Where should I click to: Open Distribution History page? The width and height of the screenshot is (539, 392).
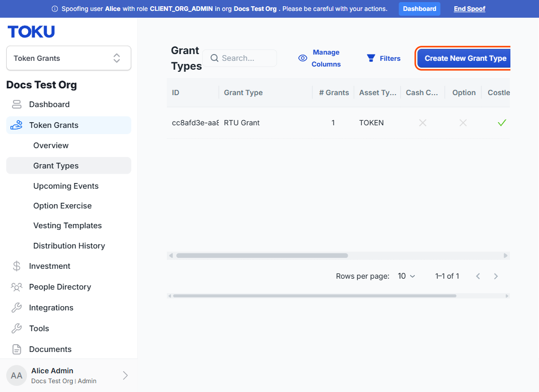(x=69, y=246)
